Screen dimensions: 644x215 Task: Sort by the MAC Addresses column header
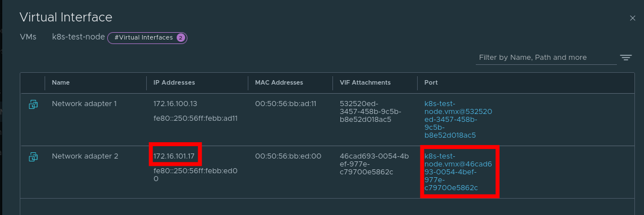(279, 82)
